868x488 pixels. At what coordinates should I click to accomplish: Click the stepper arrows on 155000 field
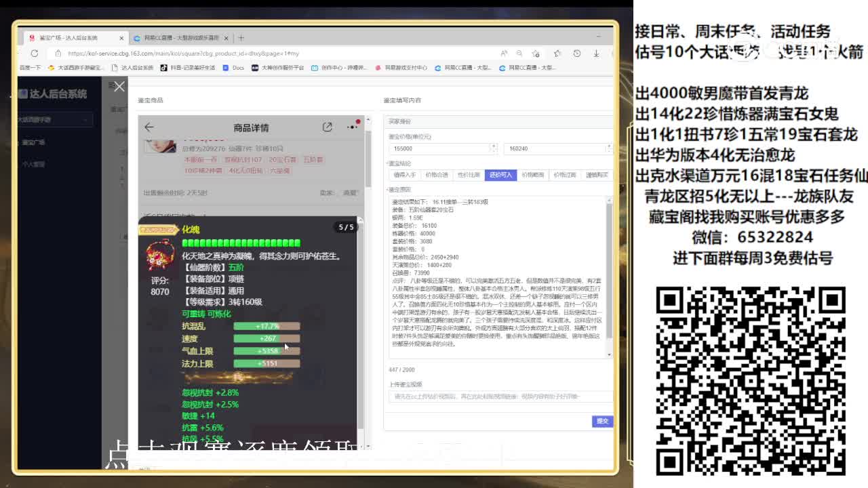(494, 148)
